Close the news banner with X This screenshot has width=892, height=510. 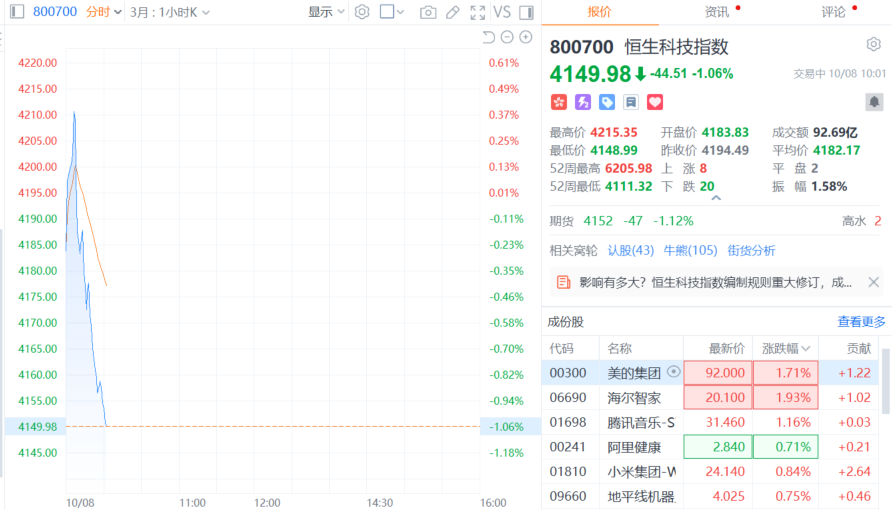point(874,282)
